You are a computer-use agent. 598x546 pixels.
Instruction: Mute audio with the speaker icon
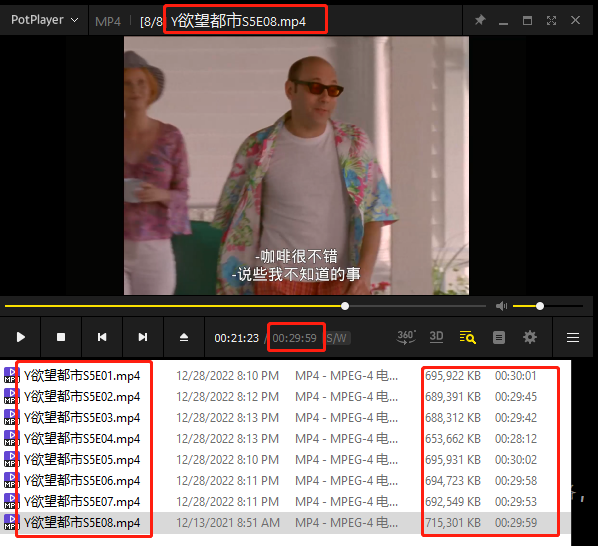(501, 306)
